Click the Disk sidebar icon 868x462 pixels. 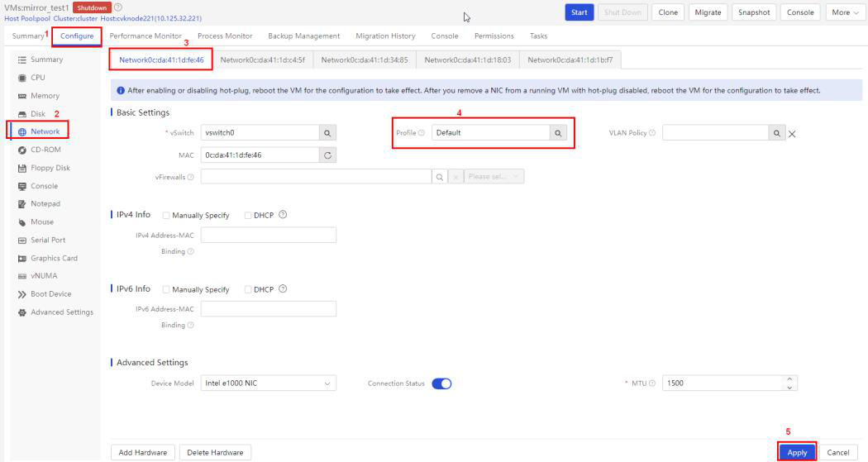tap(22, 114)
